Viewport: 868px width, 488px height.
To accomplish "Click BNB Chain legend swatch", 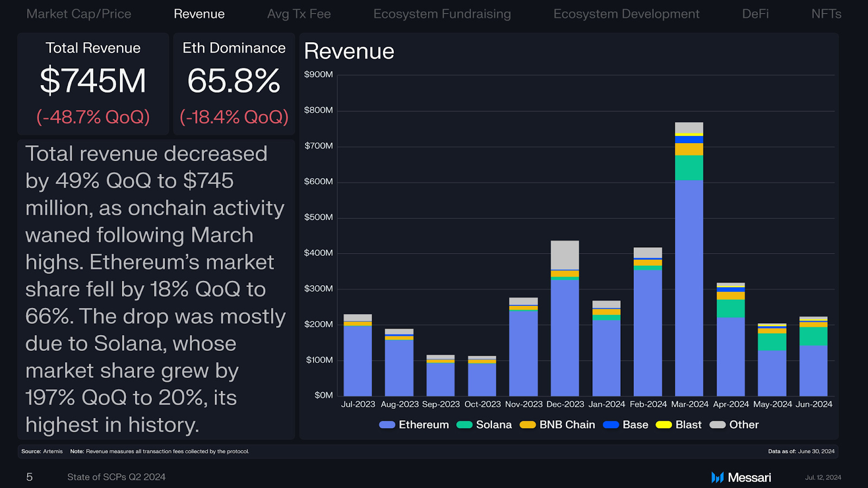I will [527, 425].
